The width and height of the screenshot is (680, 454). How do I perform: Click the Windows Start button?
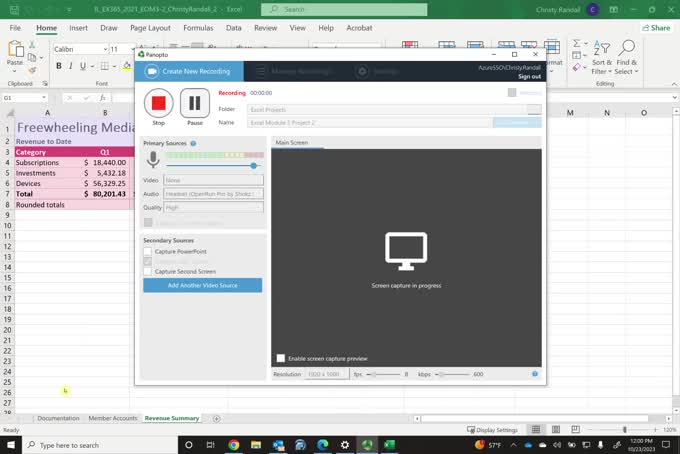click(11, 445)
